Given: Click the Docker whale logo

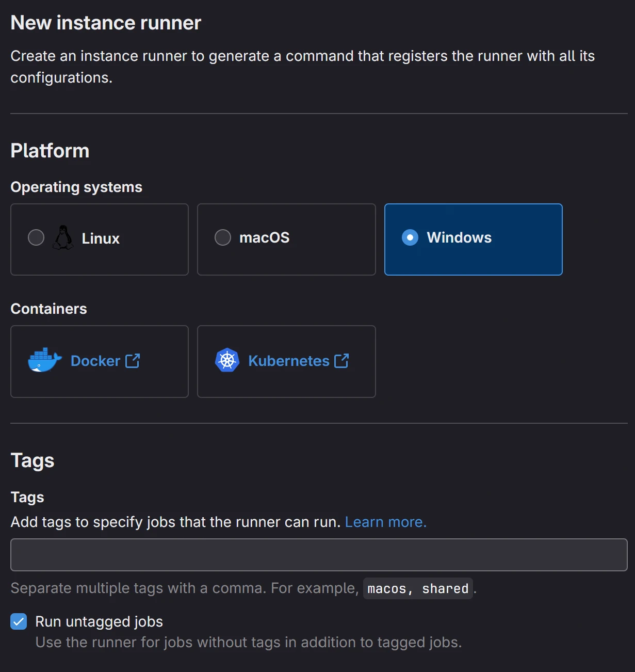Looking at the screenshot, I should 44,360.
